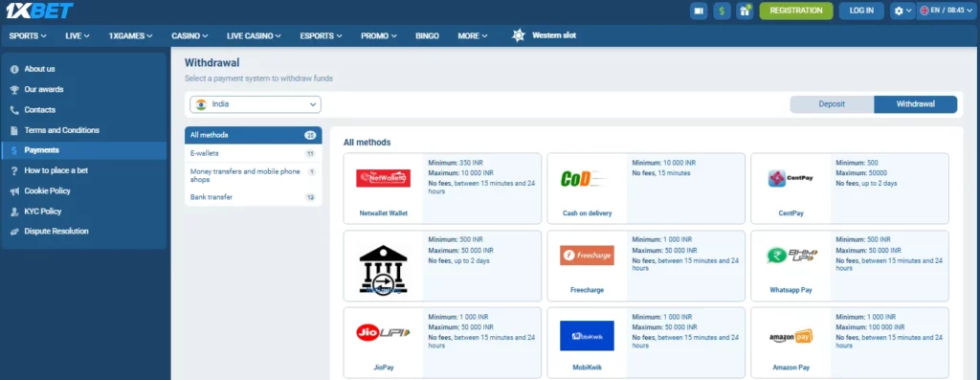Click the Western slot star icon
This screenshot has height=380, width=980.
(518, 35)
